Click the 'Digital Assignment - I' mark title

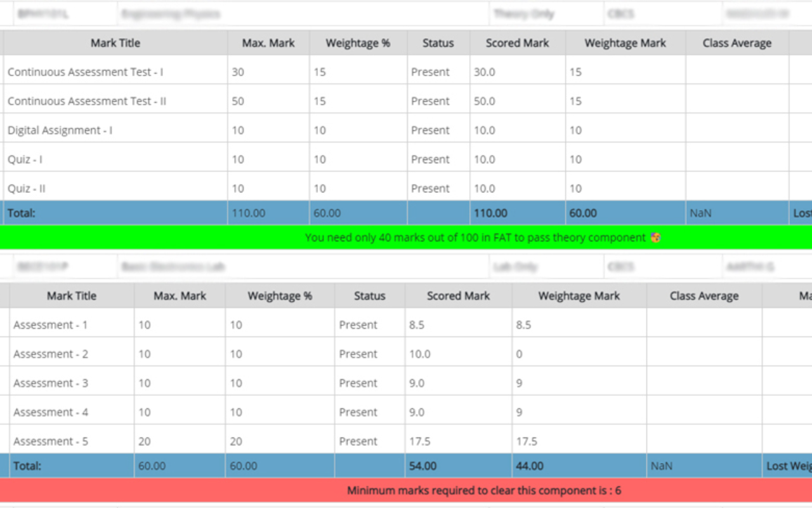click(60, 131)
